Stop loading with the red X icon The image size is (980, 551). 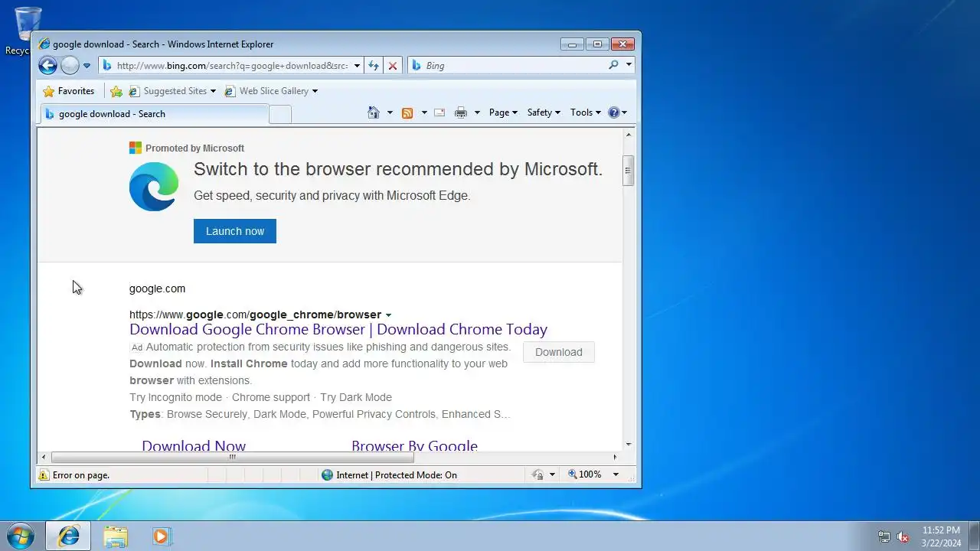coord(393,66)
